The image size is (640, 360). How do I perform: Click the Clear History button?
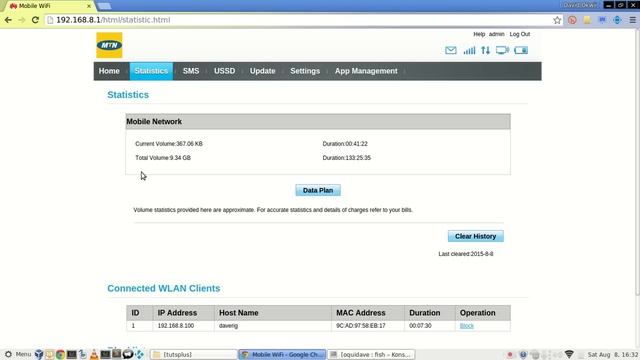coord(476,236)
